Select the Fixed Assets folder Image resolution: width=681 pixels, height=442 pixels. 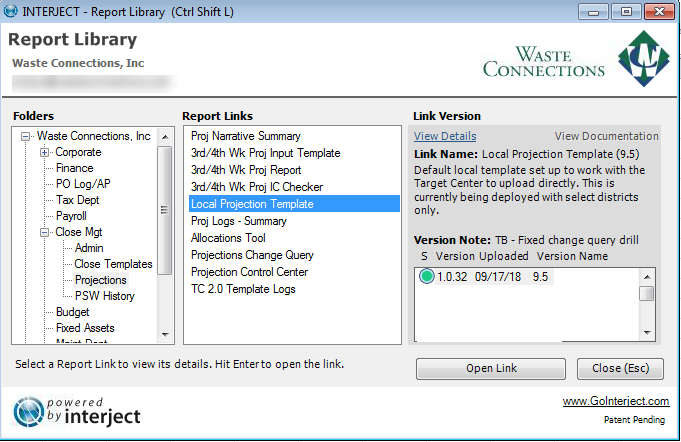tap(85, 328)
